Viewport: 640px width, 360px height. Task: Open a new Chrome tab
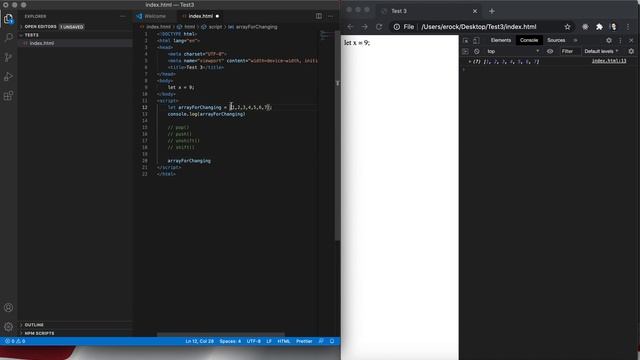coord(492,11)
